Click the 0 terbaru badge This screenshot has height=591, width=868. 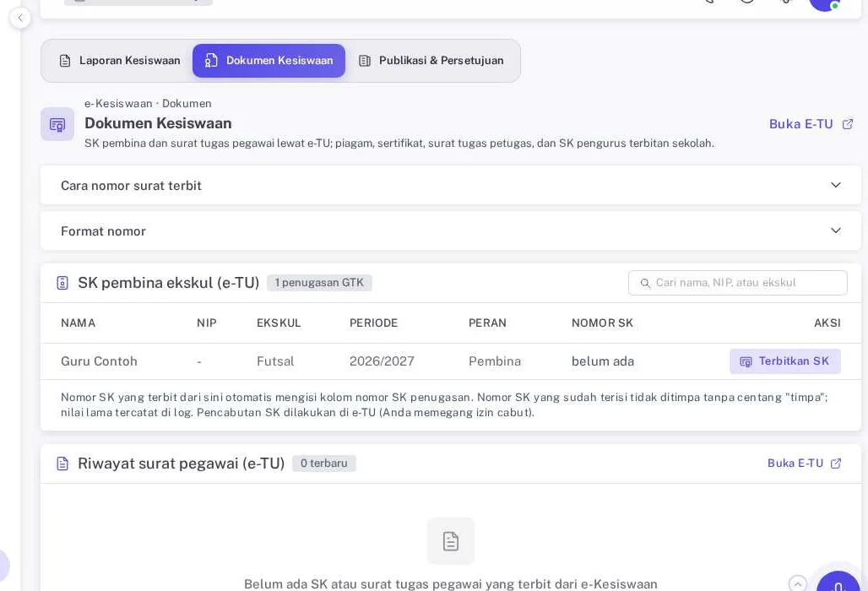tap(324, 464)
